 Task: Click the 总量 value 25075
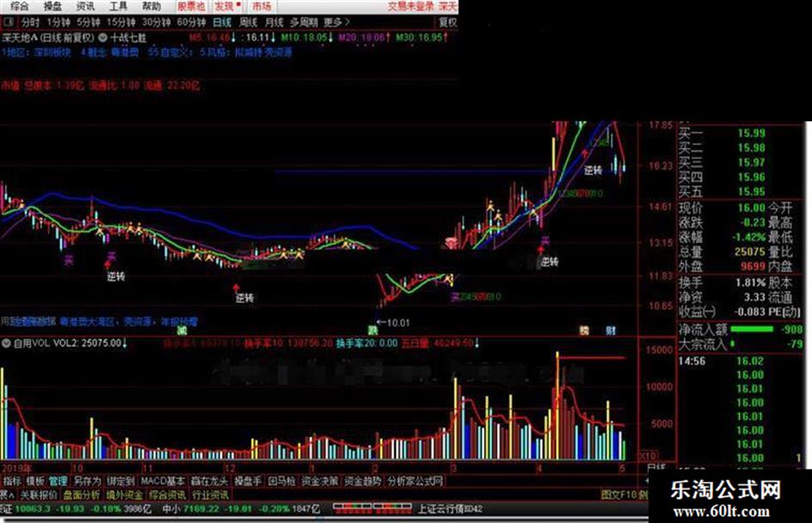pyautogui.click(x=749, y=252)
